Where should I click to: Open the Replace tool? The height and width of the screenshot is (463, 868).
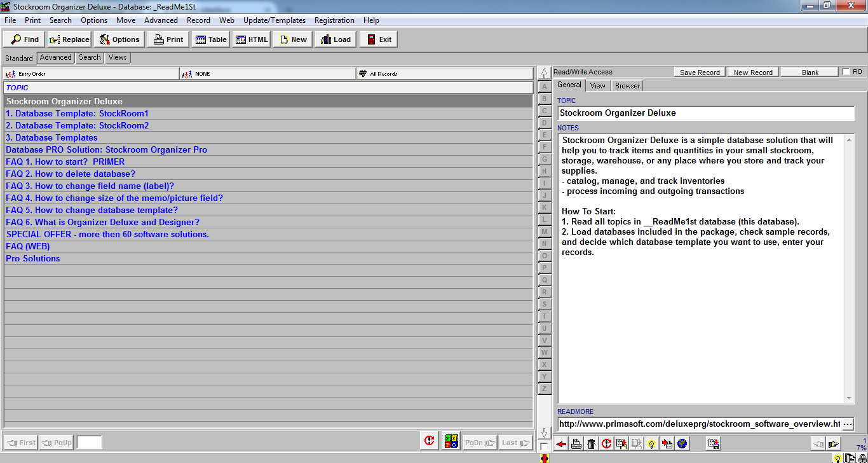pyautogui.click(x=69, y=39)
